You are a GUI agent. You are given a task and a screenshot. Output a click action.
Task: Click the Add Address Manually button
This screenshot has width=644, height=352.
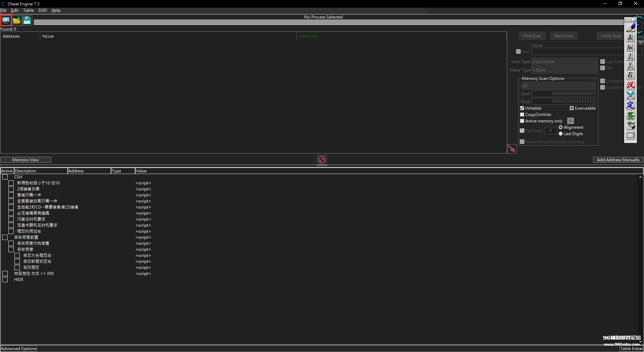(618, 160)
